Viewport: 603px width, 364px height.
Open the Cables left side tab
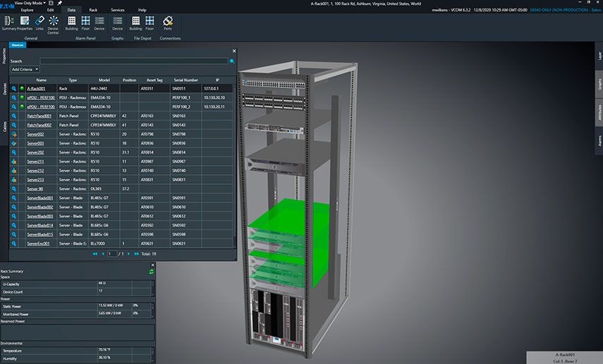coord(4,126)
